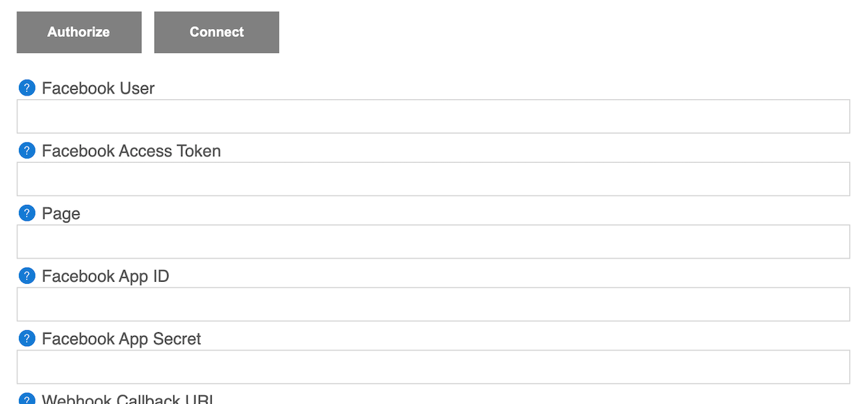Click the "Facebook Access Token" label text
The image size is (868, 404).
[131, 151]
